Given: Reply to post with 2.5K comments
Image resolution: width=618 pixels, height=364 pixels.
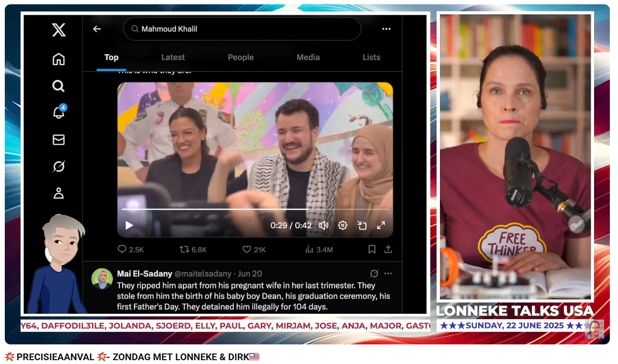Looking at the screenshot, I should [x=130, y=250].
